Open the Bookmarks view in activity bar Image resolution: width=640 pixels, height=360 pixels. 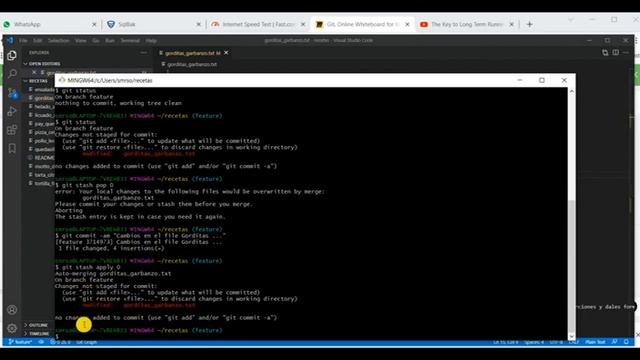tap(12, 148)
